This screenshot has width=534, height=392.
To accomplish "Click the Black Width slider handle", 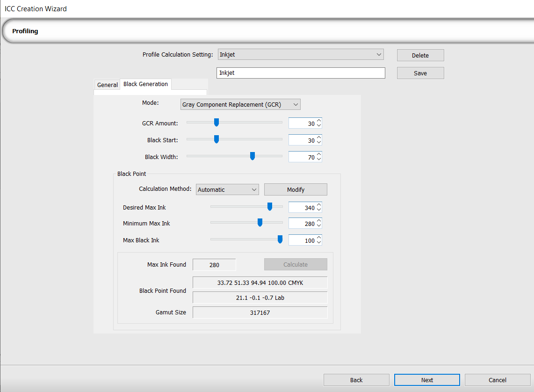I will point(253,156).
